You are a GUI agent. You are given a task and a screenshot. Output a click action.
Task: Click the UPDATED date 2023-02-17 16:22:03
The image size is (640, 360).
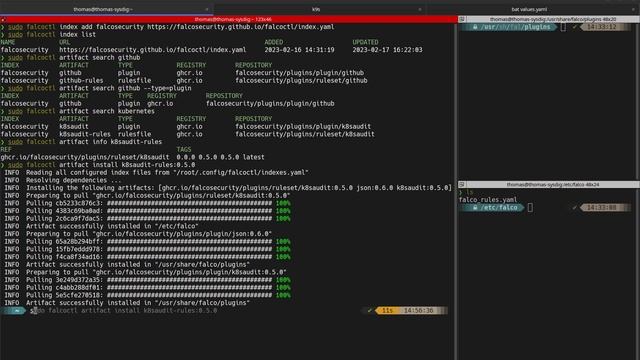coord(387,50)
